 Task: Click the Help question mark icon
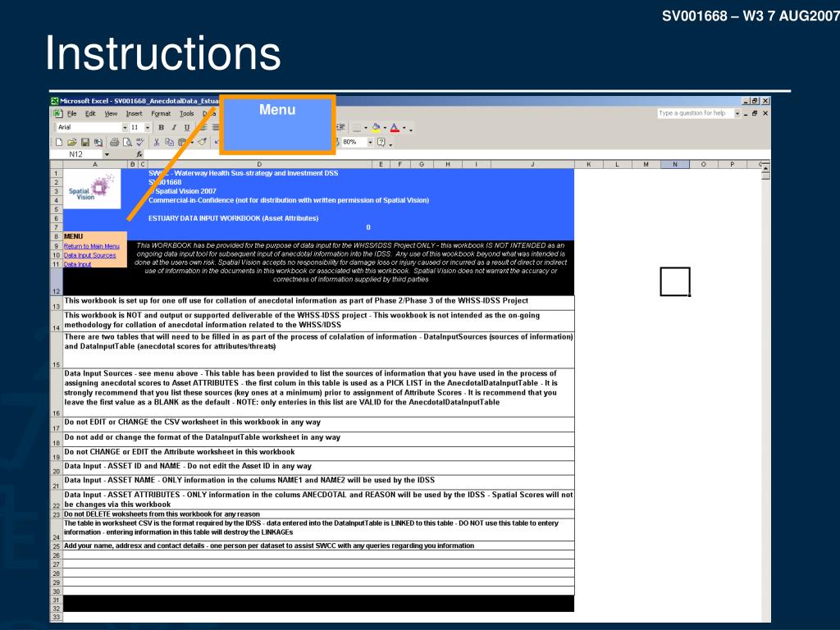pyautogui.click(x=381, y=142)
